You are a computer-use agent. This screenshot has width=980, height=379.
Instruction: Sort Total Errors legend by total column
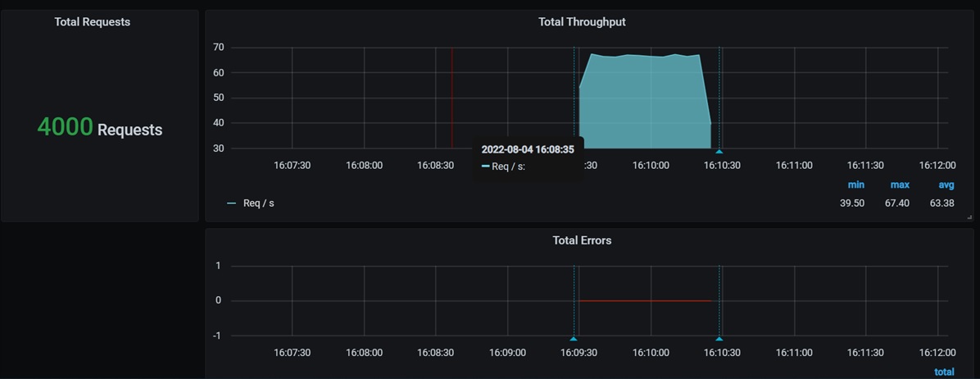pos(943,372)
